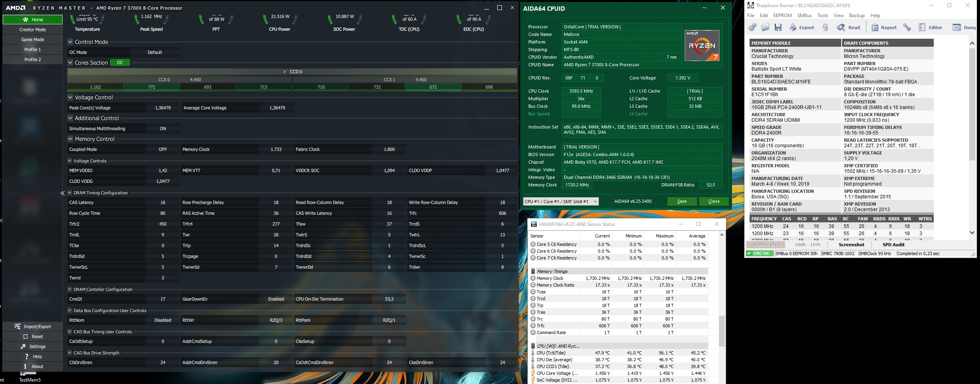This screenshot has height=384, width=980.
Task: Open Profile 1 in Ryzen Master
Action: click(x=33, y=49)
